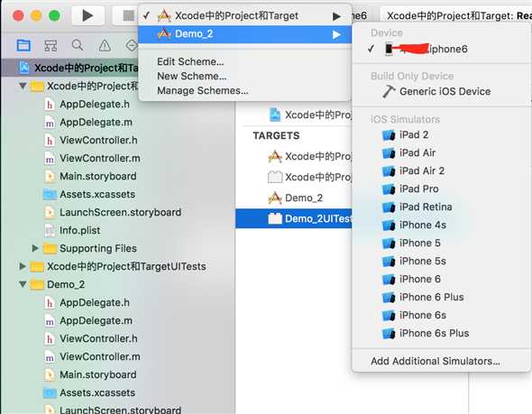Screen dimensions: 532x414
Task: Pick the iPhone 4s simulator
Action: coord(442,225)
